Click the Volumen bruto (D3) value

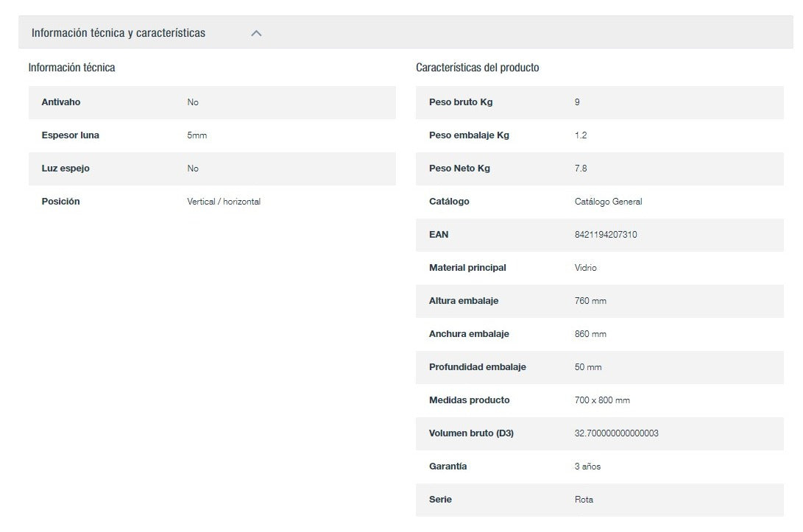616,433
